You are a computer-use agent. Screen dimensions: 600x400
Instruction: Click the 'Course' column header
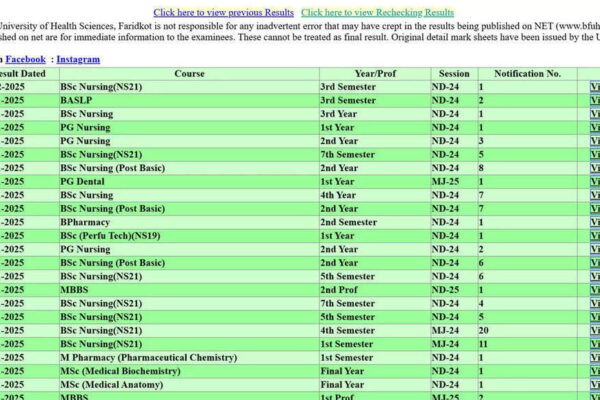tap(189, 73)
